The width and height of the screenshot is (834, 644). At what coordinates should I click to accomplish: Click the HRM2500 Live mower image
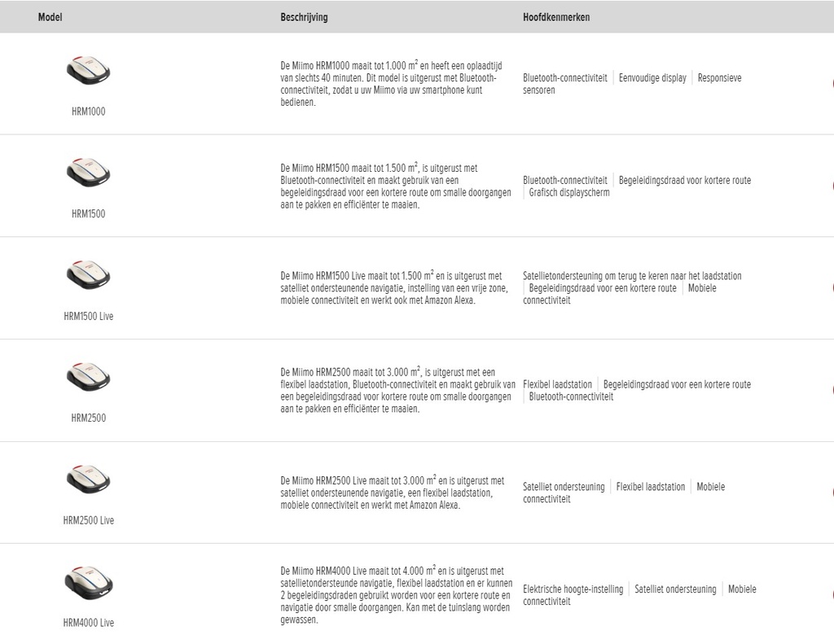pyautogui.click(x=88, y=480)
